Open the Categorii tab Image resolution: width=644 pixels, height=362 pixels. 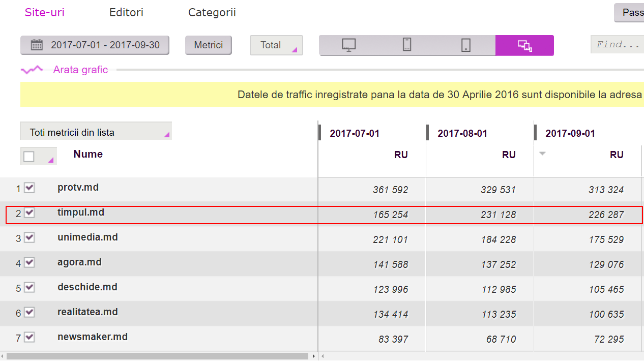[212, 13]
